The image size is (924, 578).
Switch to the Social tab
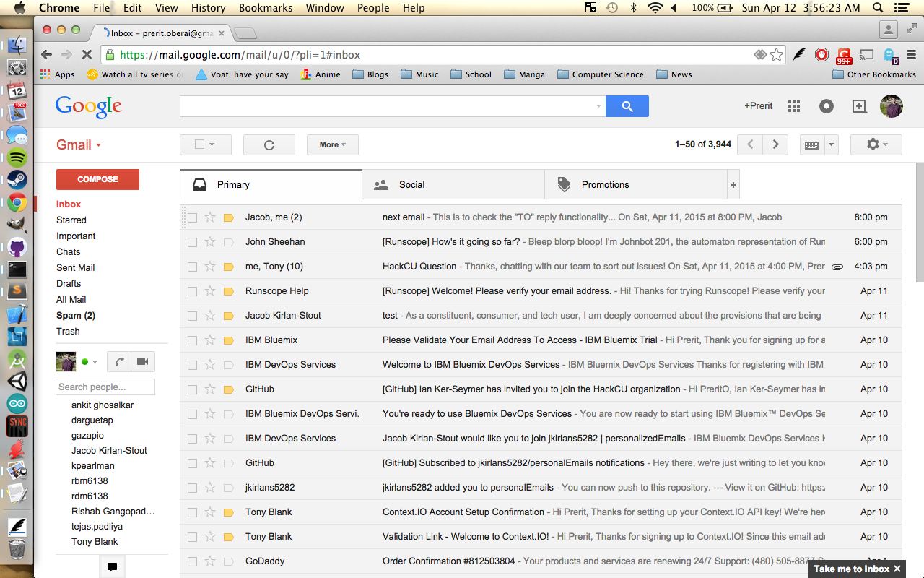pos(453,185)
